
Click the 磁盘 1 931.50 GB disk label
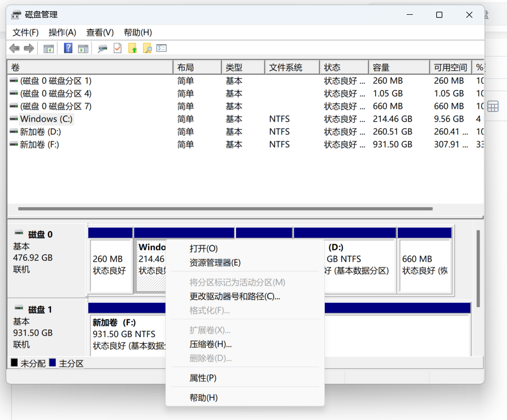47,327
